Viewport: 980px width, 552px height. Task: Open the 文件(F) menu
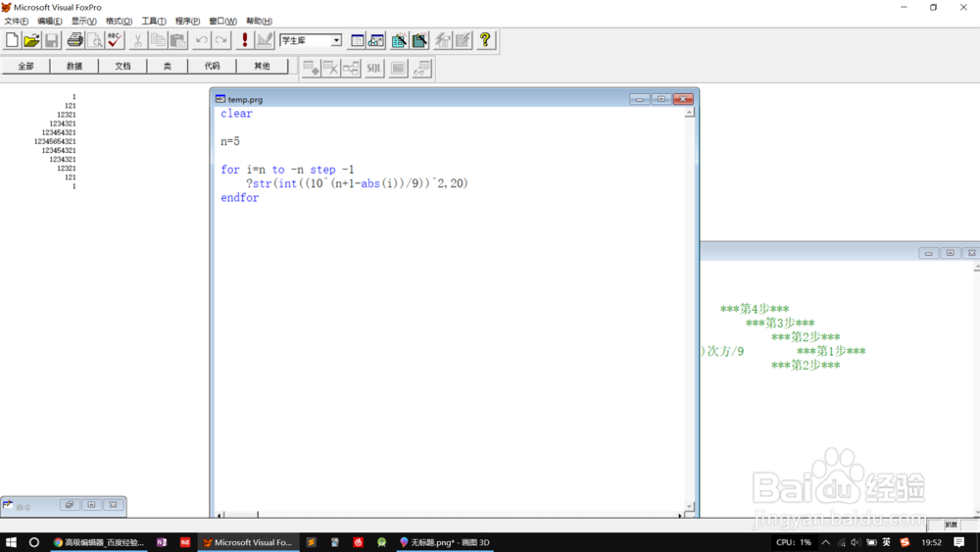pos(17,21)
